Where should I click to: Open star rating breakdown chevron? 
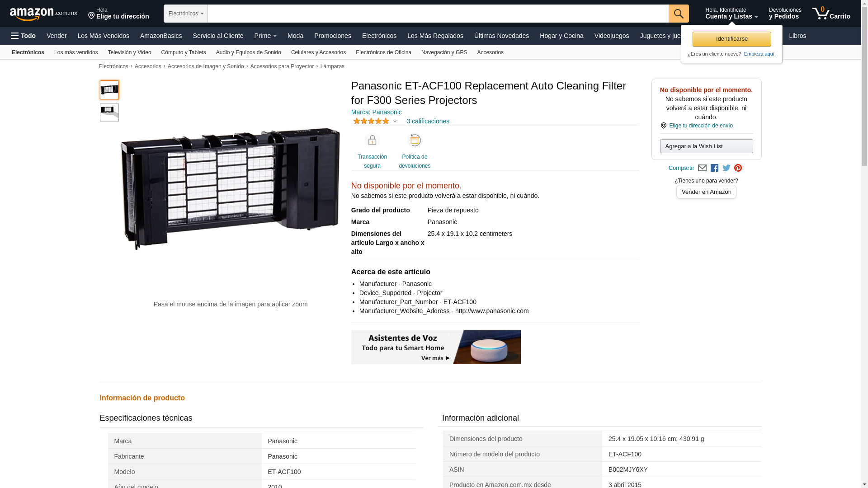tap(395, 121)
